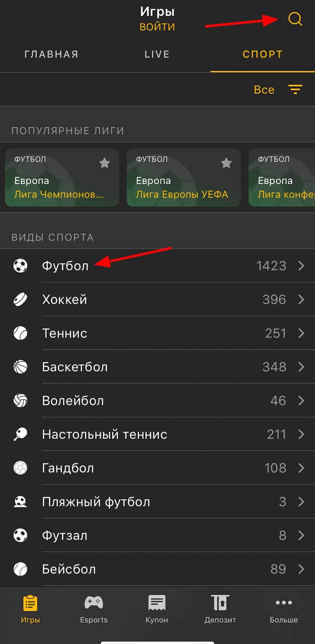Screen dimensions: 315x644
Task: Tap the hockey puck icon
Action: pyautogui.click(x=20, y=299)
